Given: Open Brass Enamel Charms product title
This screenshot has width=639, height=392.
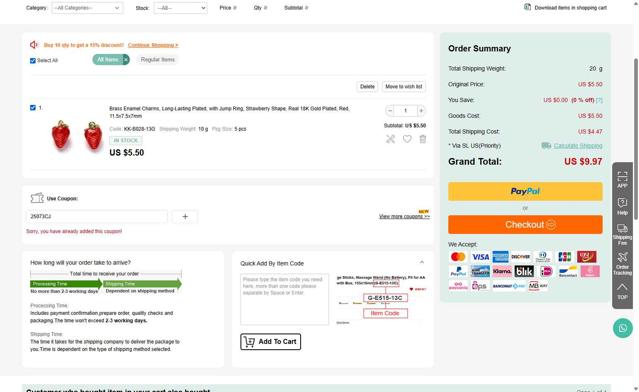Looking at the screenshot, I should pos(229,112).
